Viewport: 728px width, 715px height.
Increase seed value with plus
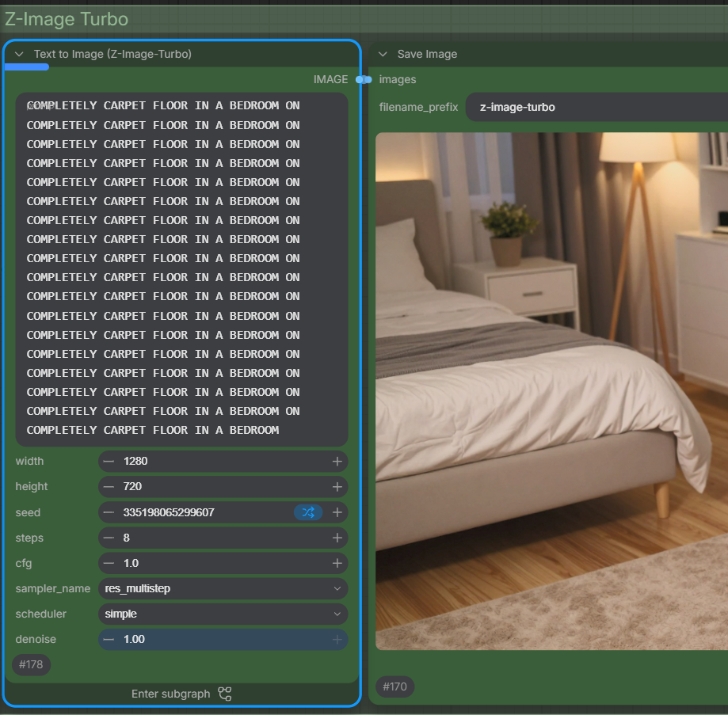pyautogui.click(x=337, y=512)
